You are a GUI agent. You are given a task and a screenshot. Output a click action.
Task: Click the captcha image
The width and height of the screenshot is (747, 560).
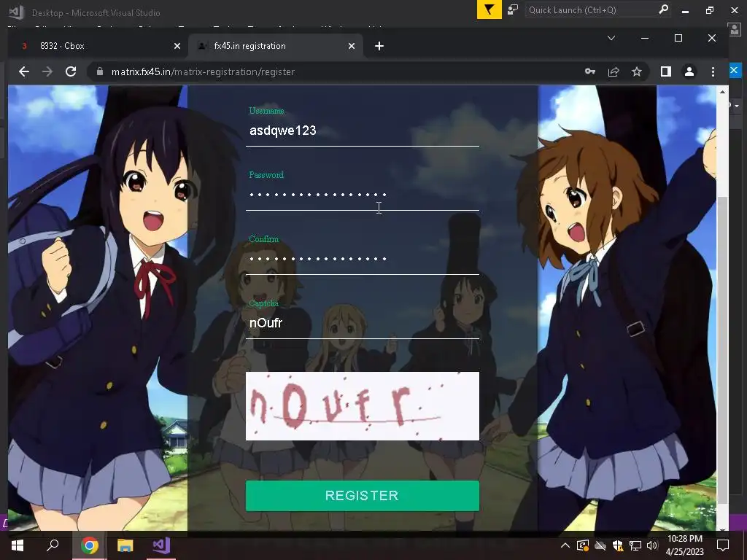[x=362, y=406]
